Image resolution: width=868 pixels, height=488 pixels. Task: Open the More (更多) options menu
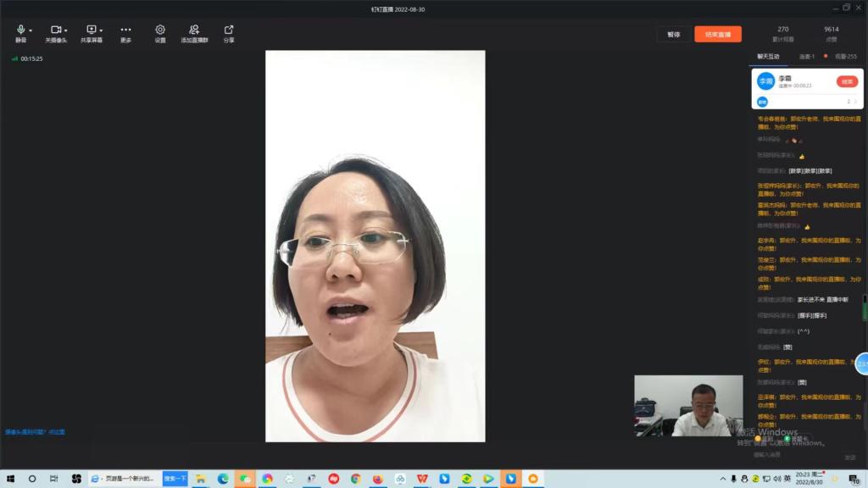pos(125,33)
